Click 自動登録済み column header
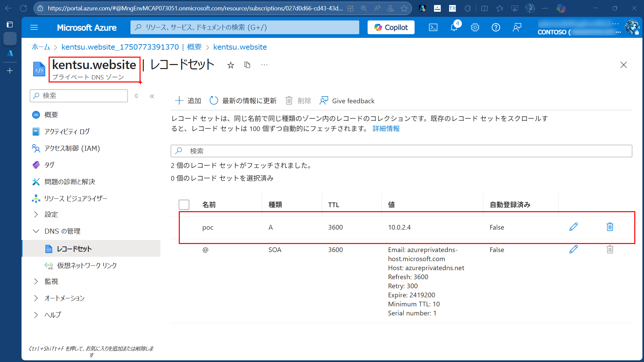This screenshot has height=362, width=644. (510, 205)
